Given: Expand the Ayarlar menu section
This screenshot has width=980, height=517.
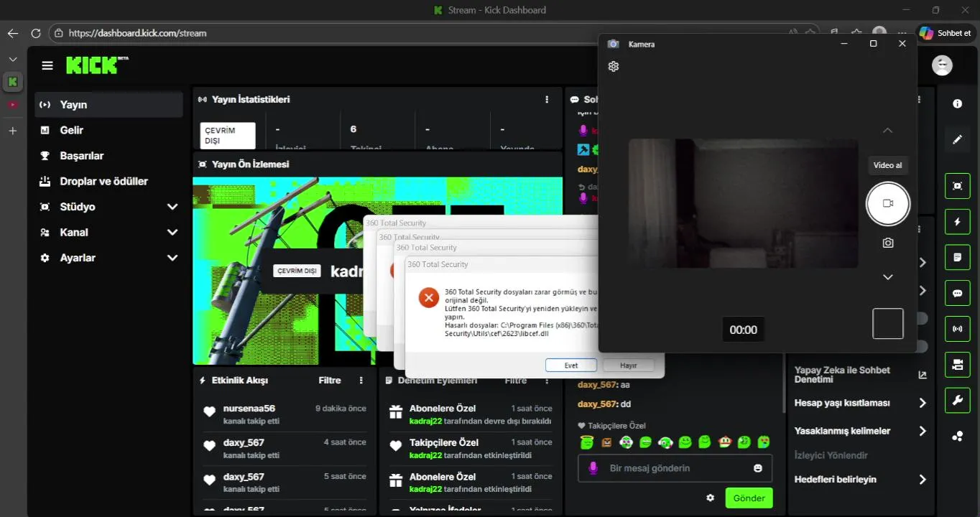Looking at the screenshot, I should click(172, 258).
